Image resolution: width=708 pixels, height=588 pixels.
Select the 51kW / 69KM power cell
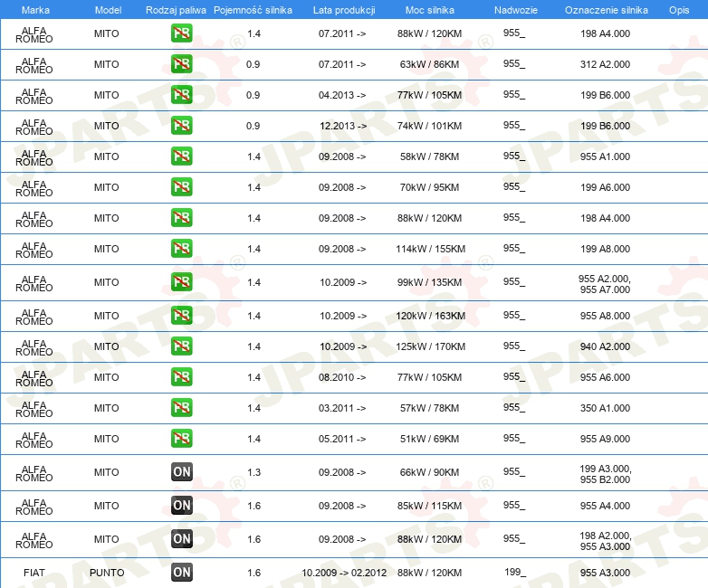click(x=429, y=439)
